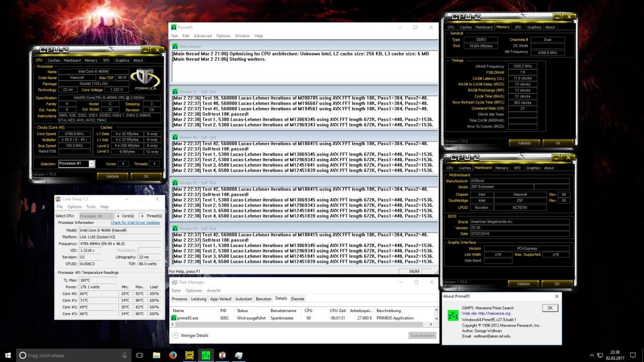Click the Worker #2 Self-Test window icon
This screenshot has height=362, width=644.
(x=175, y=137)
